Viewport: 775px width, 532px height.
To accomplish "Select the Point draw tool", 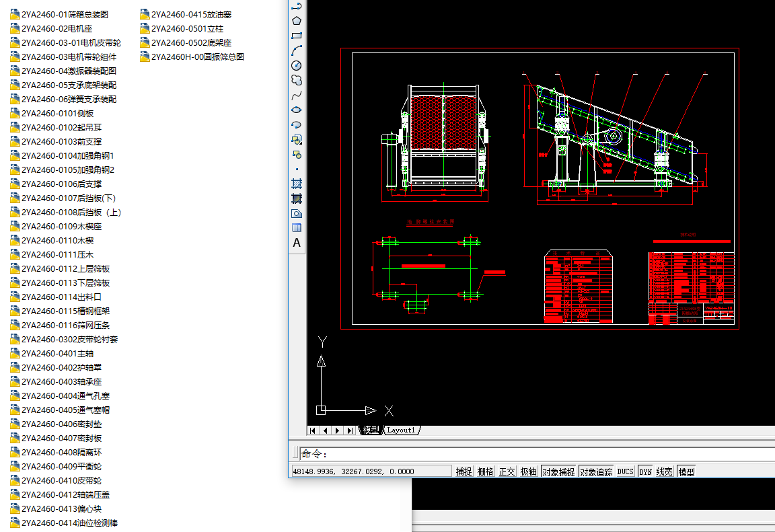I will [x=297, y=169].
